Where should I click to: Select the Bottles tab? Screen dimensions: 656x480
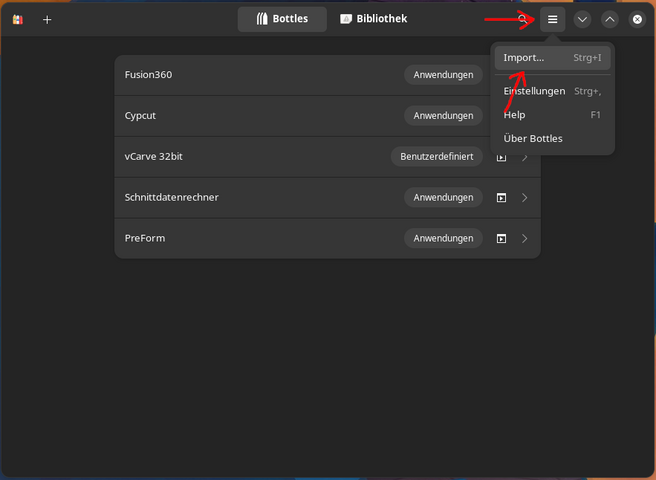(x=282, y=19)
